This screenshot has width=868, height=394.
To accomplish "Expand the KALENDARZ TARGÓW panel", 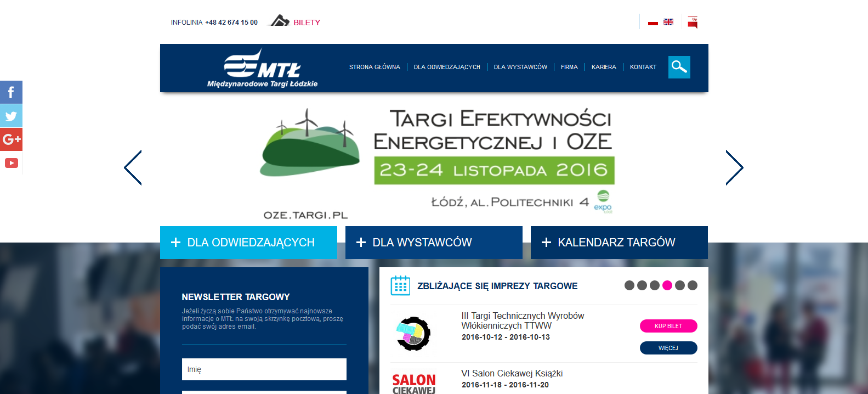I will [x=619, y=243].
